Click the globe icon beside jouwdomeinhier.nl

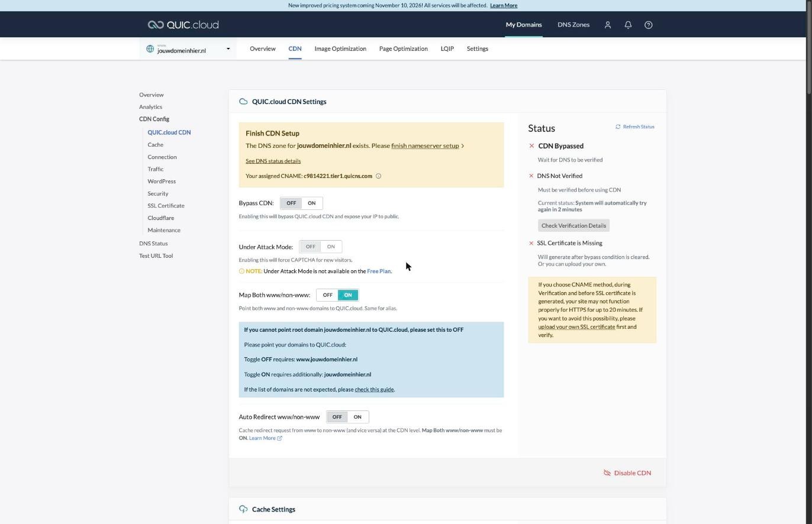point(150,49)
